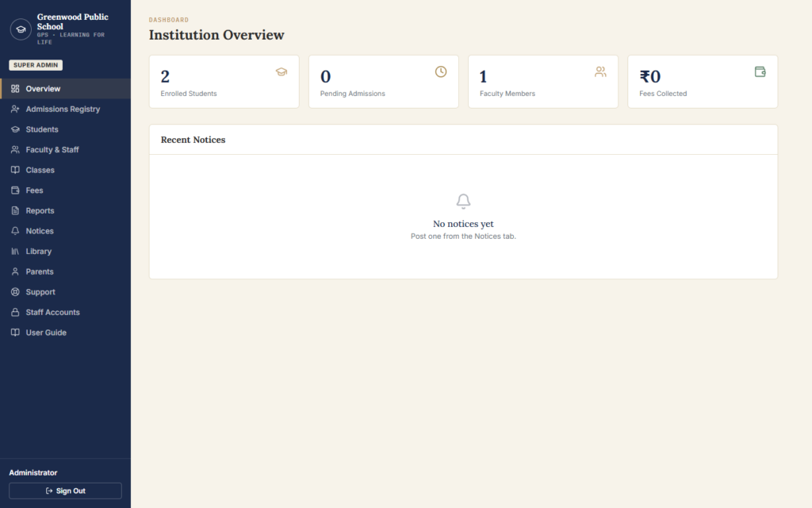Click the Staff Accounts lock icon
The width and height of the screenshot is (812, 508).
pyautogui.click(x=15, y=312)
